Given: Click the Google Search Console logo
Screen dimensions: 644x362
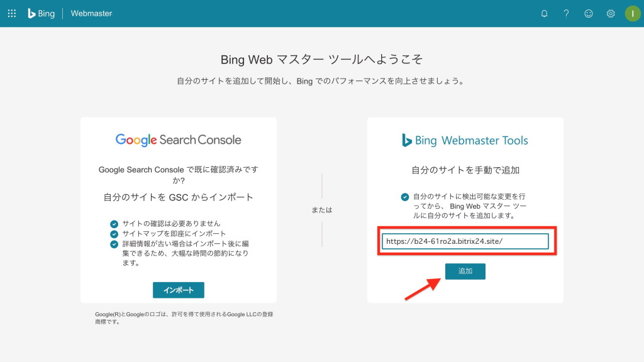Looking at the screenshot, I should click(178, 140).
